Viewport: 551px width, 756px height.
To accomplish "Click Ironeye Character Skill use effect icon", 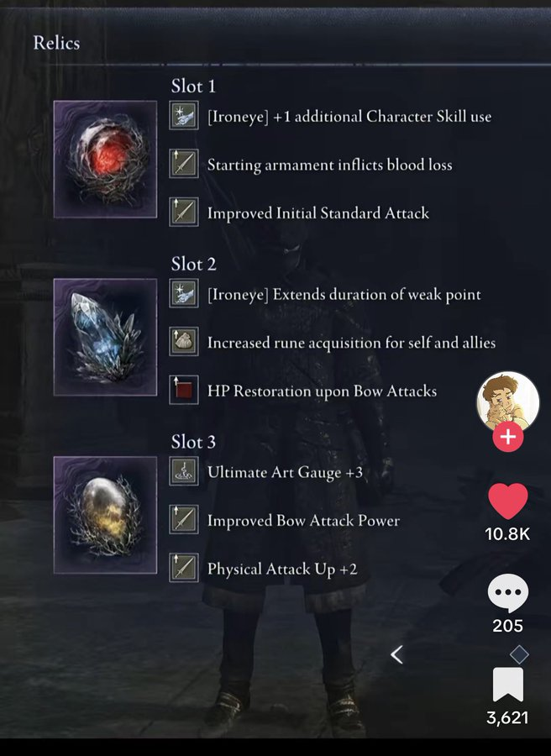I will coord(184,115).
